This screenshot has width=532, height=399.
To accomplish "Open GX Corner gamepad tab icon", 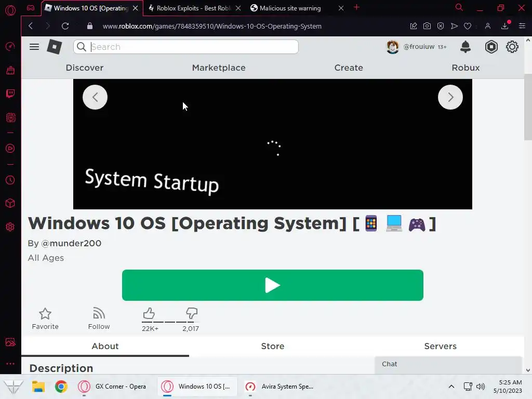I will [31, 8].
